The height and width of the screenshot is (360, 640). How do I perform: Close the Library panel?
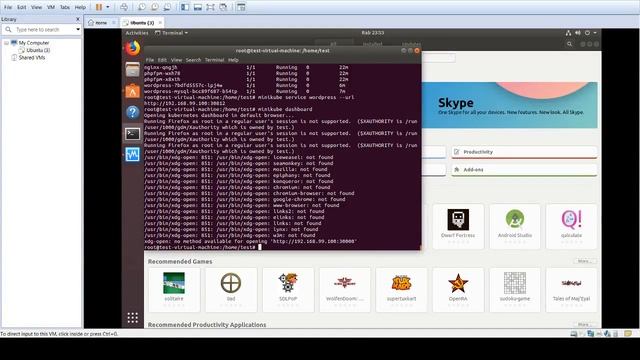(78, 19)
